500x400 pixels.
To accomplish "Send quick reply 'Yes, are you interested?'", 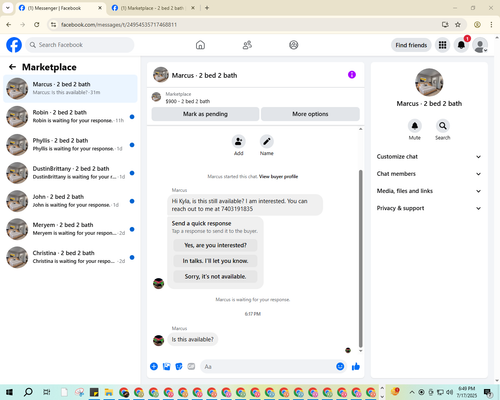I will click(x=215, y=245).
